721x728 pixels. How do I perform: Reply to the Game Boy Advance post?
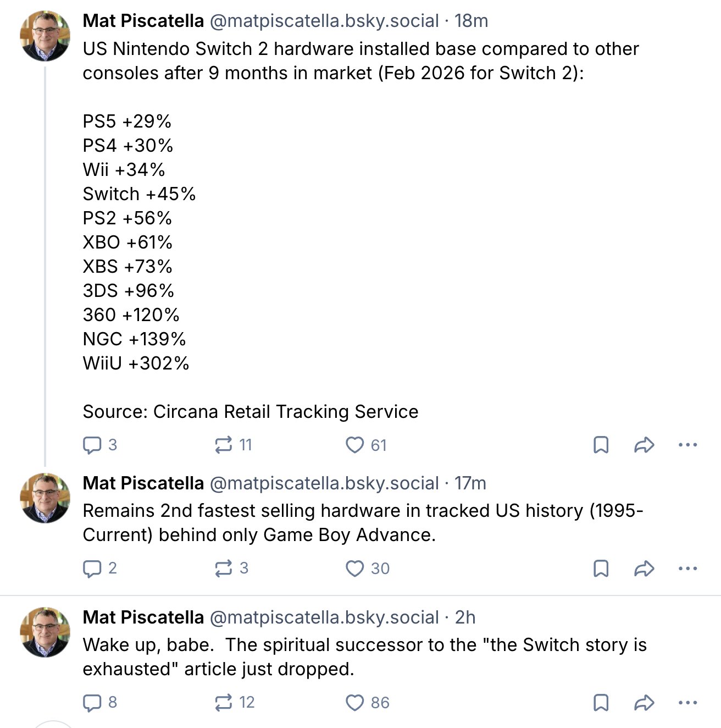(99, 568)
